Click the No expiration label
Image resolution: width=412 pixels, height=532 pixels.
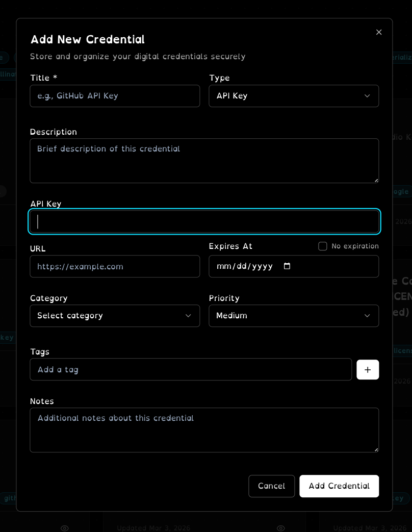coord(355,246)
